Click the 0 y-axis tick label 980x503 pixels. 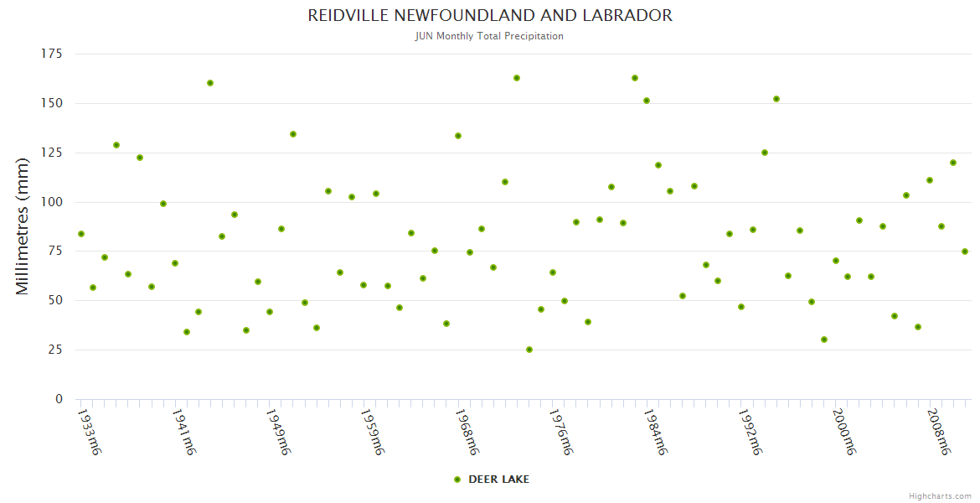click(x=59, y=399)
